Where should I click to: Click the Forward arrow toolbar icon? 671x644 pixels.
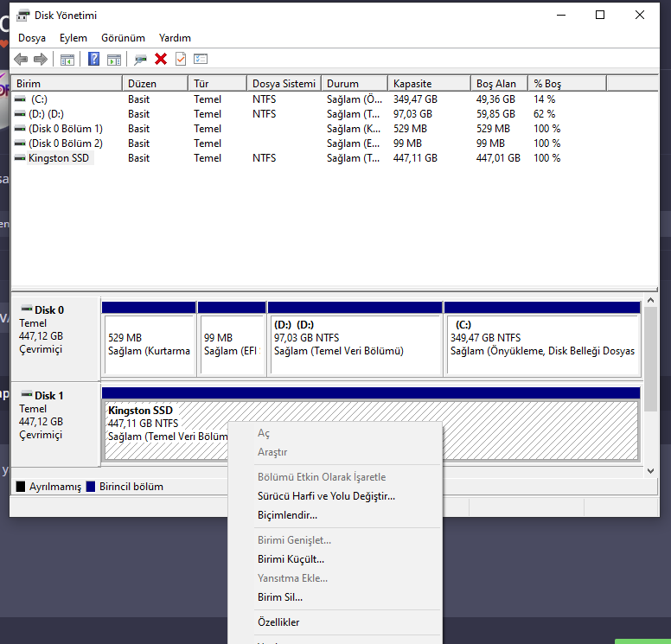coord(41,59)
